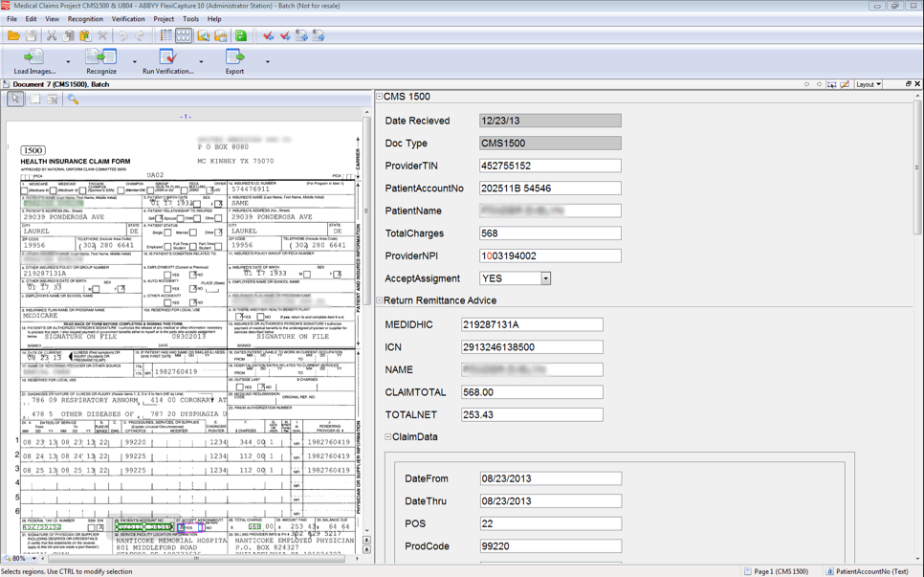924x577 pixels.
Task: Open the Edit menu
Action: pos(32,19)
